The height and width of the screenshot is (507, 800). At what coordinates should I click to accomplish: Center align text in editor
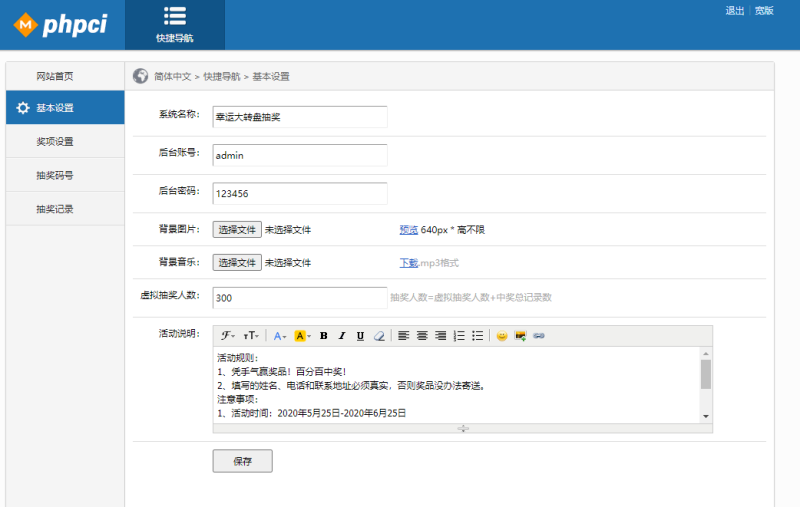pos(422,336)
